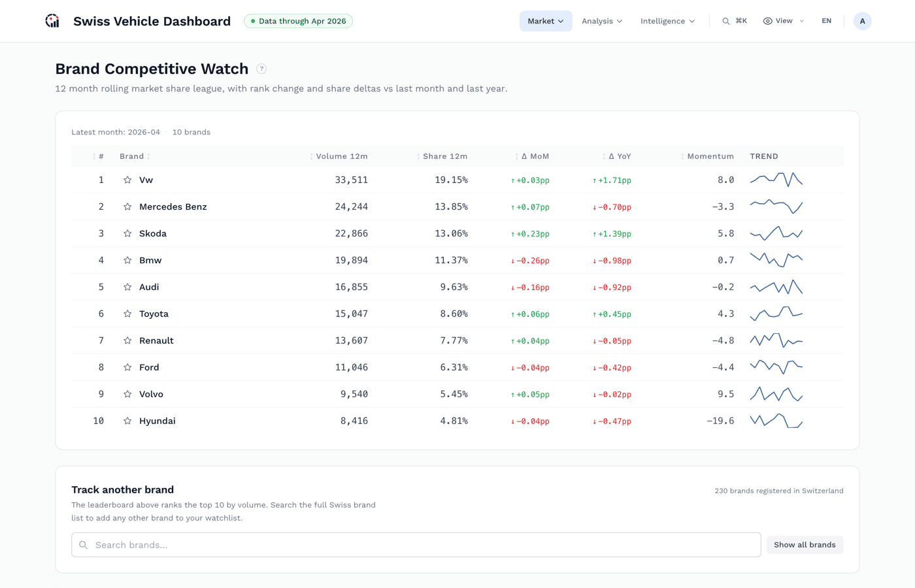The image size is (915, 588).
Task: Click the Show all brands button
Action: 805,545
